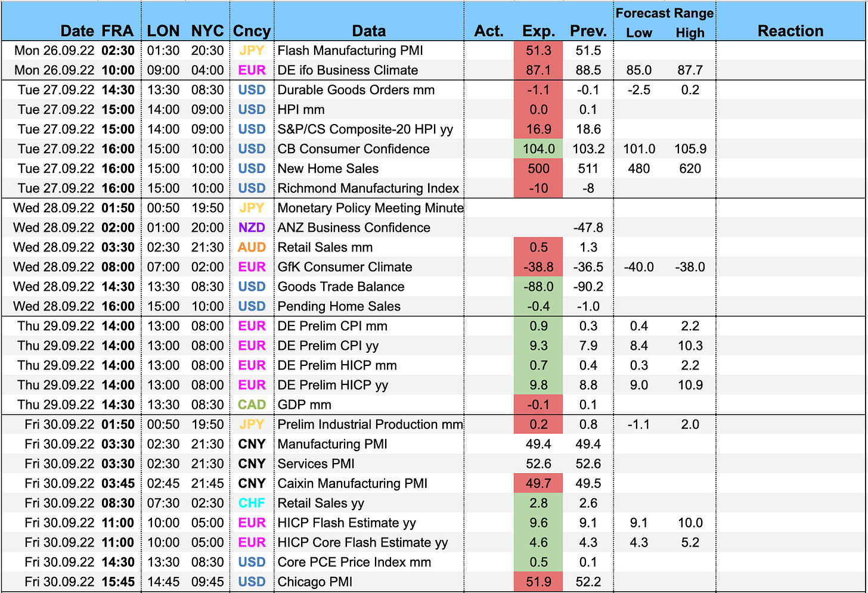
Task: Click the LON time 14:45 cell
Action: [x=163, y=582]
